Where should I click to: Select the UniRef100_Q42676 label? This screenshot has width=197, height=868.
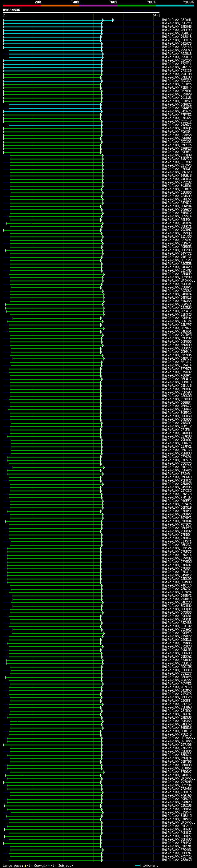coord(177,43)
